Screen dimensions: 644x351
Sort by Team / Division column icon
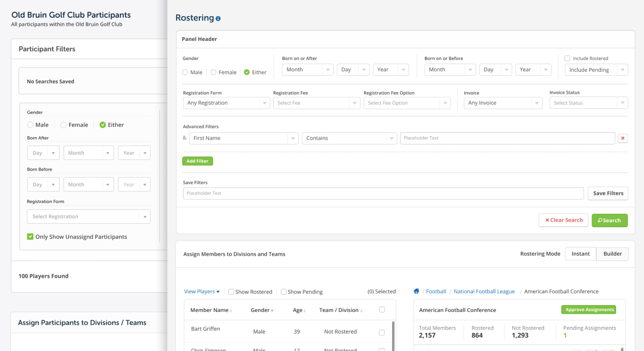point(361,311)
